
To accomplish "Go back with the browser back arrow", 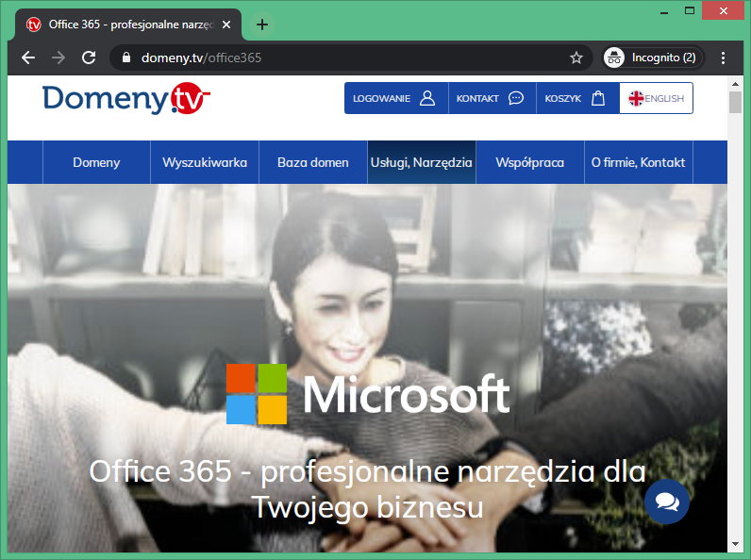I will (x=28, y=58).
